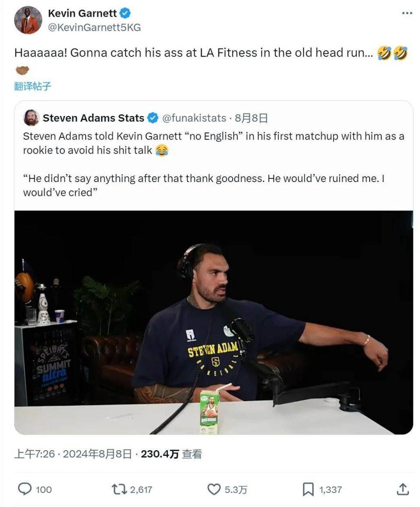This screenshot has width=420, height=507.
Task: Click the retweet arrows icon
Action: click(x=119, y=489)
